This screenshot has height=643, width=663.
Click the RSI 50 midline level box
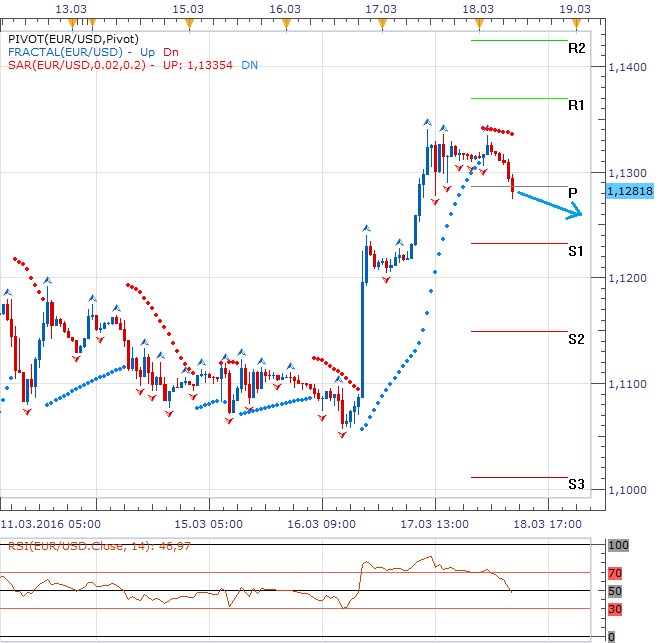(619, 591)
